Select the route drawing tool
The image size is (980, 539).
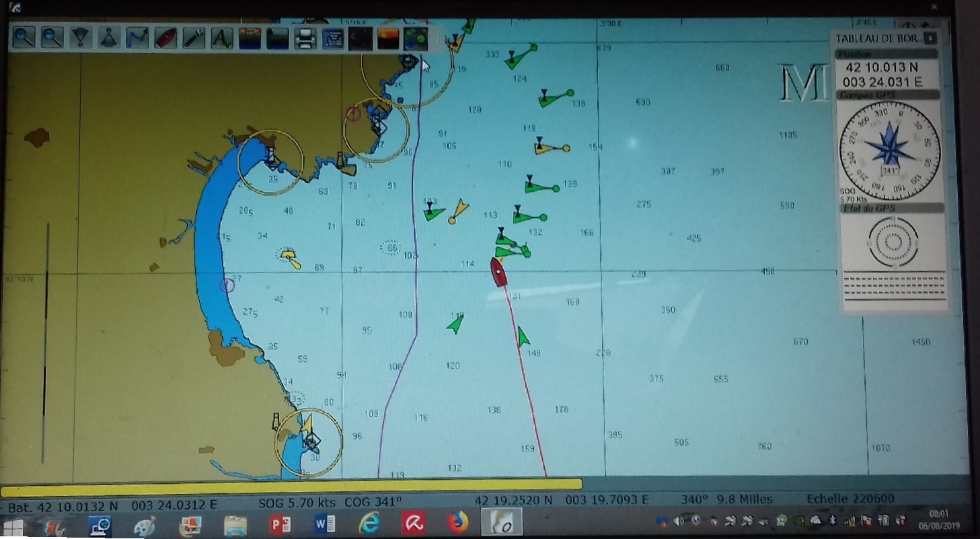tap(137, 38)
